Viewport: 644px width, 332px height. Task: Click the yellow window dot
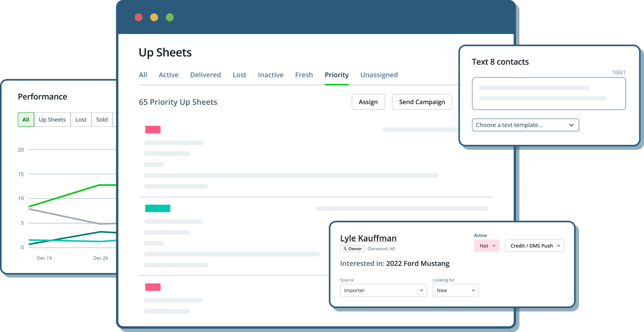click(x=154, y=17)
